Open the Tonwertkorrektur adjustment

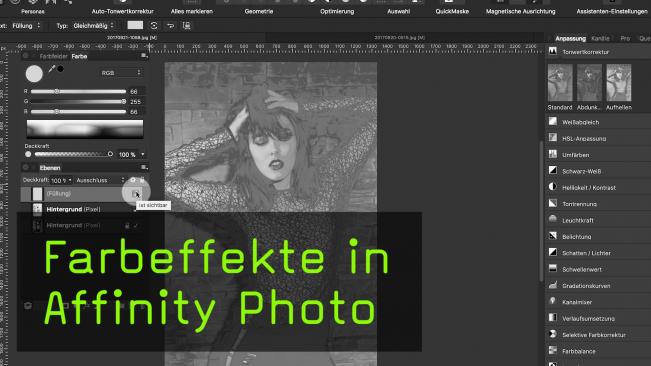point(598,52)
